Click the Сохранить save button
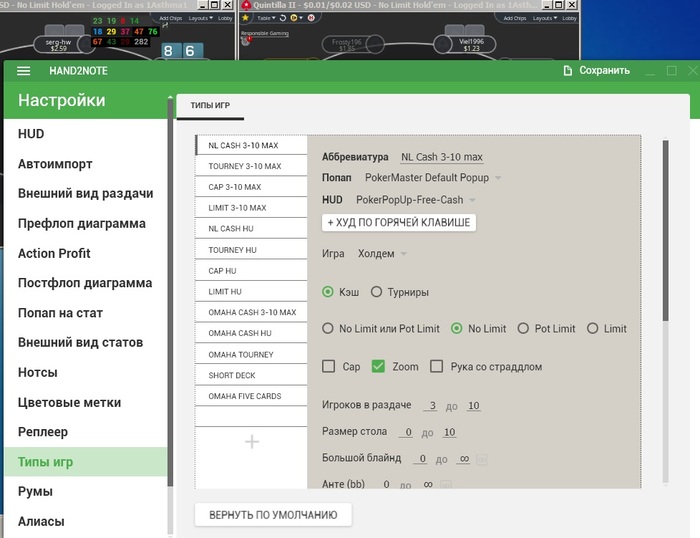This screenshot has width=700, height=538. [596, 71]
